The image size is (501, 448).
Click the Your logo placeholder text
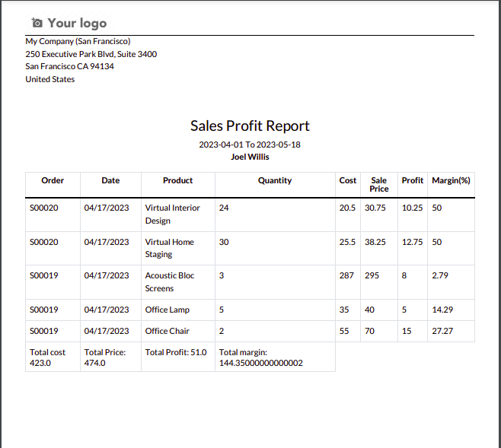pyautogui.click(x=77, y=23)
